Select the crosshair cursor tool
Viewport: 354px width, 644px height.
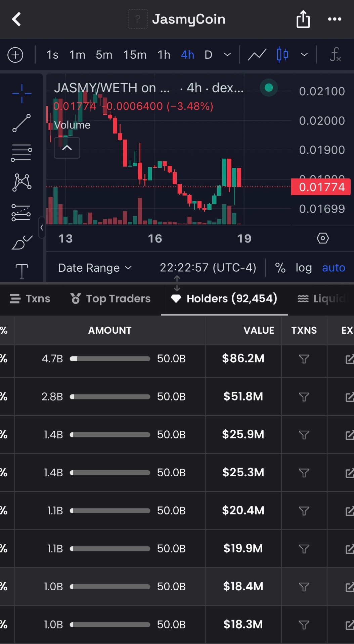[x=22, y=94]
